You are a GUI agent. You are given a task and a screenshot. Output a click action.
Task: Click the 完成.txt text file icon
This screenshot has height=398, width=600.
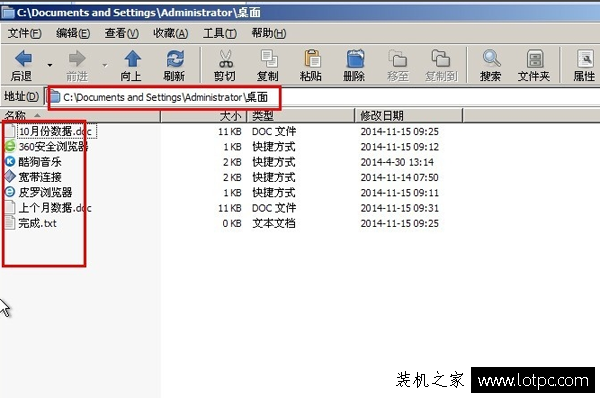pyautogui.click(x=10, y=223)
